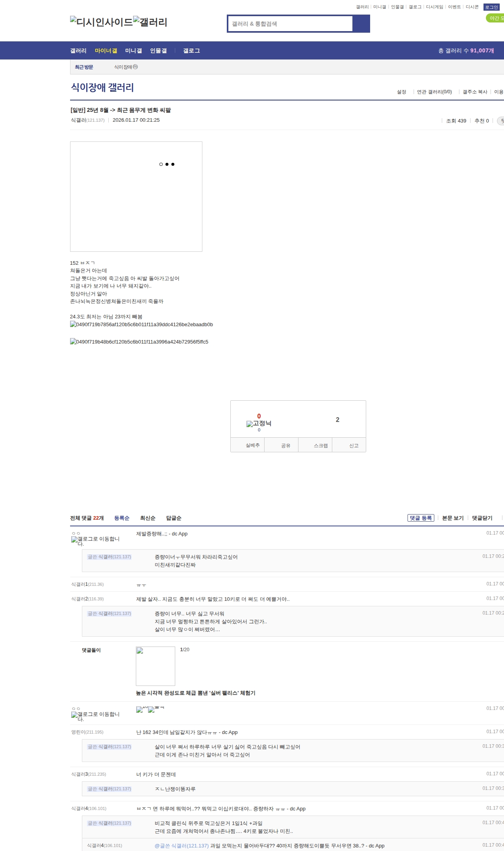Click 본문 보기 to view post body
The image size is (504, 851).
[x=453, y=518]
